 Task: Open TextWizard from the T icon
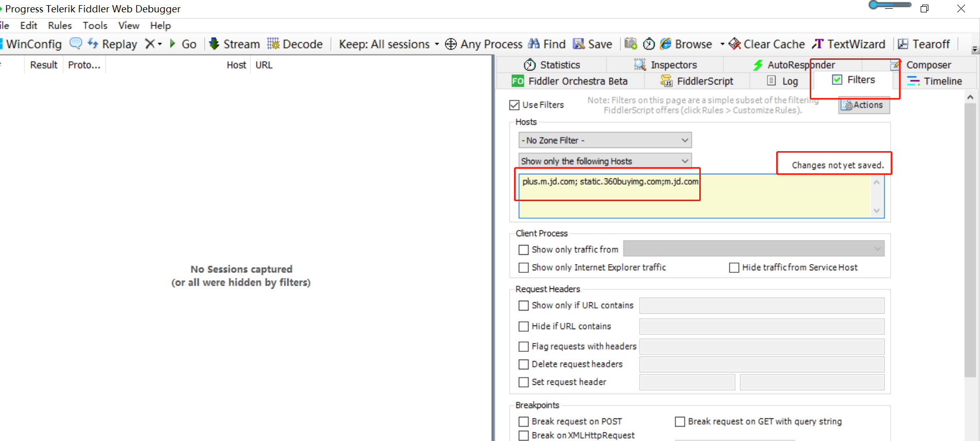pos(817,44)
